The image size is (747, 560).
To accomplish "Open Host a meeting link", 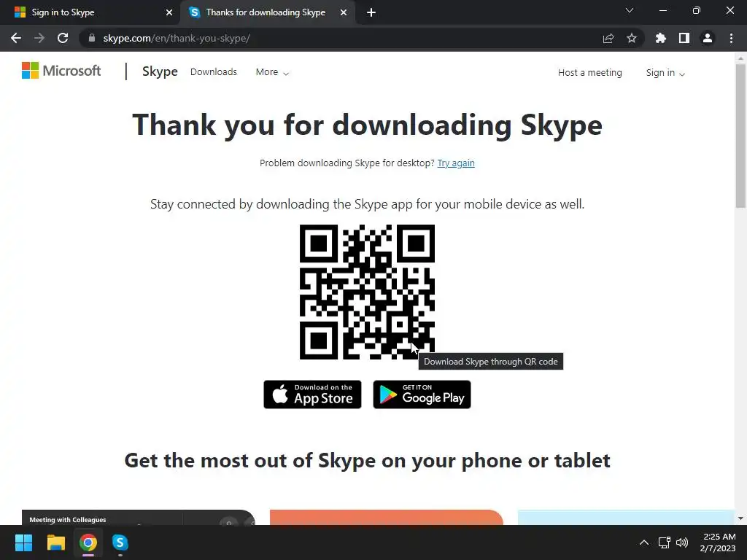I will tap(589, 73).
